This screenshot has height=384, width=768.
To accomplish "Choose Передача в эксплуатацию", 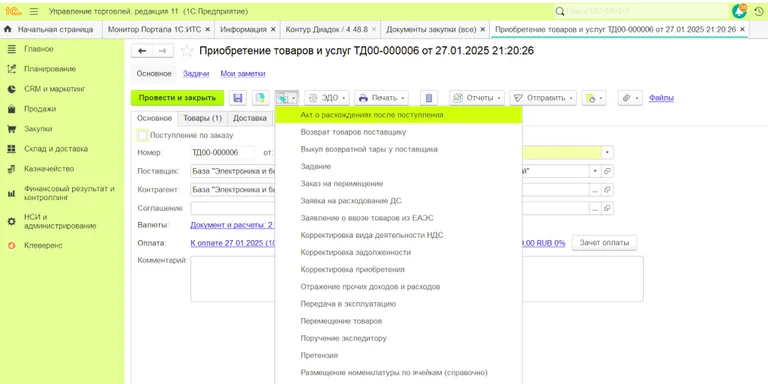I will click(399, 304).
